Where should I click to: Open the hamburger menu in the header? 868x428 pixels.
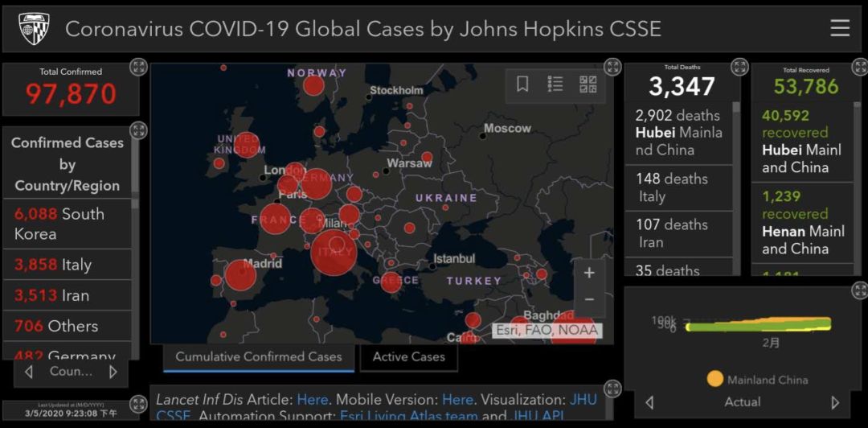tap(840, 28)
